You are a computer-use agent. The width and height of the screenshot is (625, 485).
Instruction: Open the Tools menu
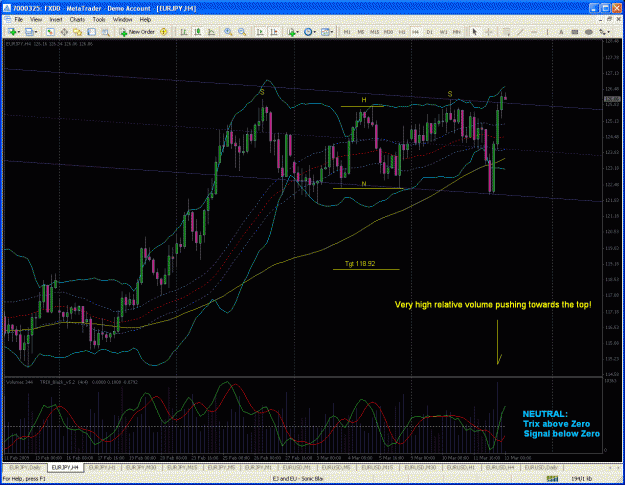click(99, 20)
